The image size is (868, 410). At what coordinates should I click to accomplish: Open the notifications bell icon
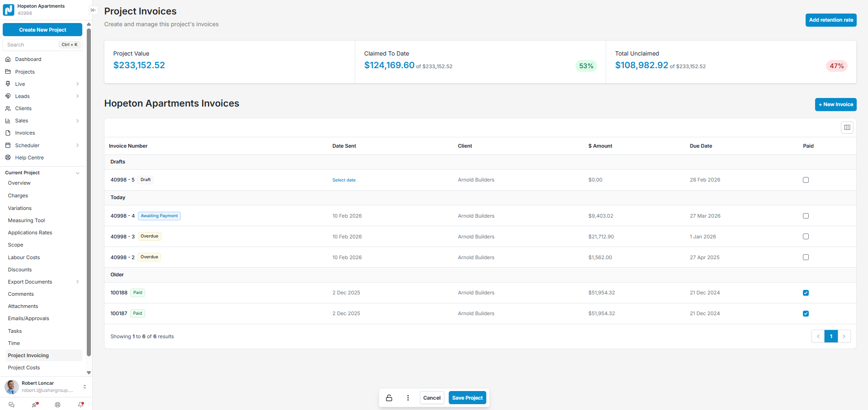click(81, 405)
